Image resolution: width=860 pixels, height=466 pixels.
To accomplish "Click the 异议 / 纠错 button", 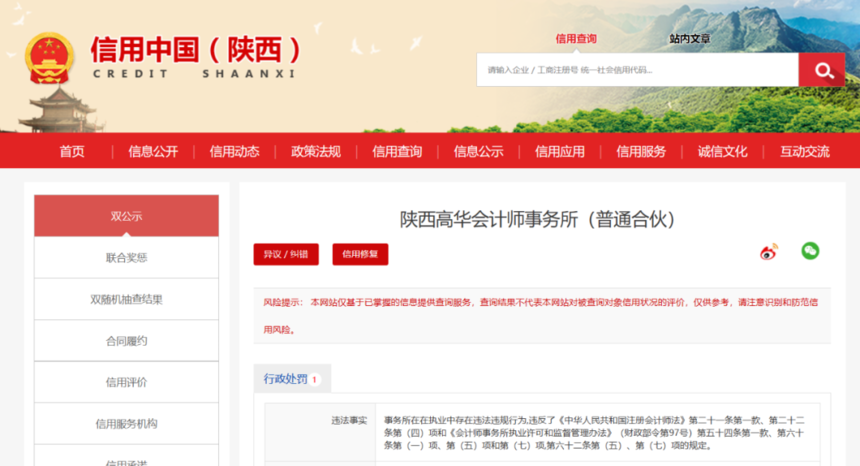I will (286, 254).
